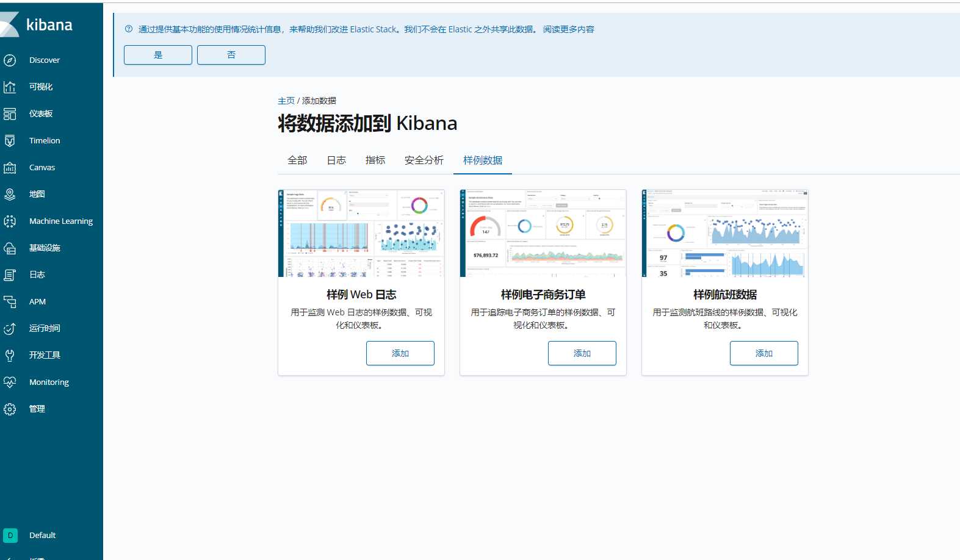Open the Monitoring heartbeat icon

[10, 382]
